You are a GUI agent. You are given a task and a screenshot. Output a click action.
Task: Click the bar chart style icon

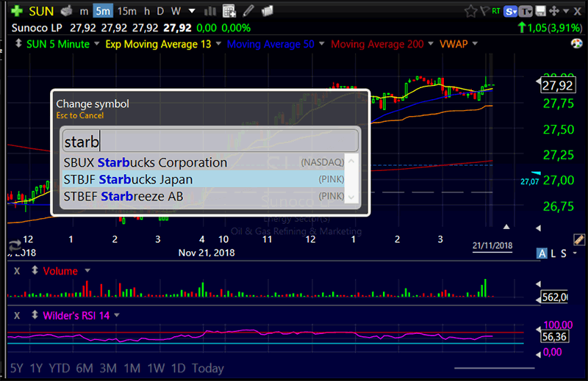click(210, 11)
